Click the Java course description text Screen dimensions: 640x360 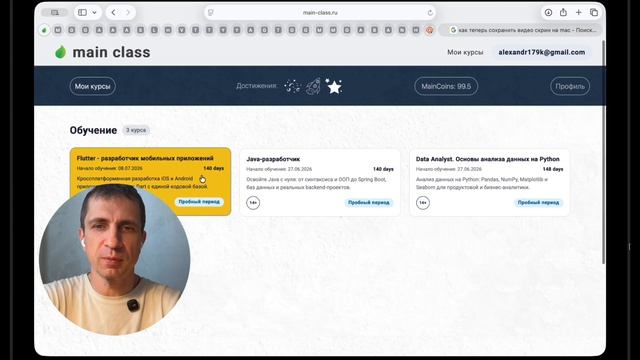coord(316,183)
